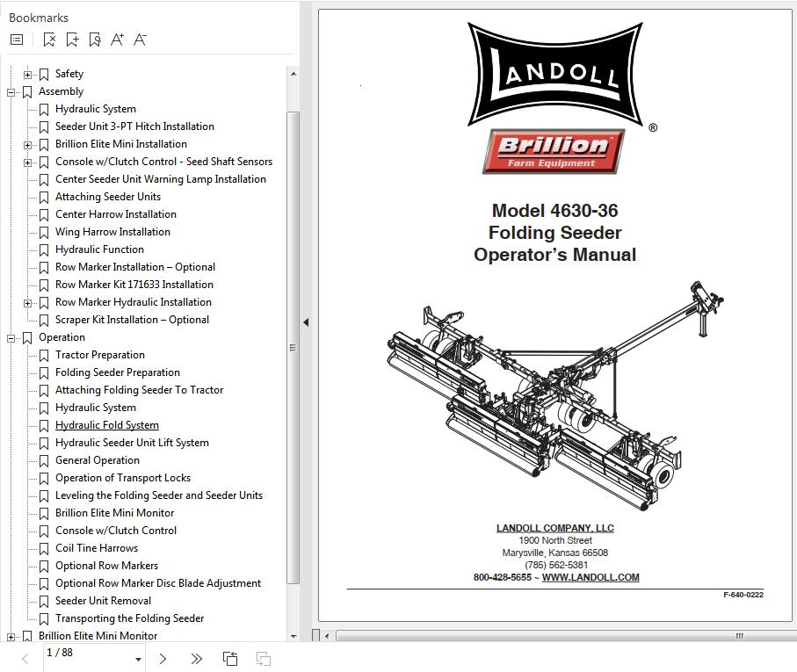797x672 pixels.
Task: Click the document horizontal scrollbar thumb
Action: click(x=566, y=636)
